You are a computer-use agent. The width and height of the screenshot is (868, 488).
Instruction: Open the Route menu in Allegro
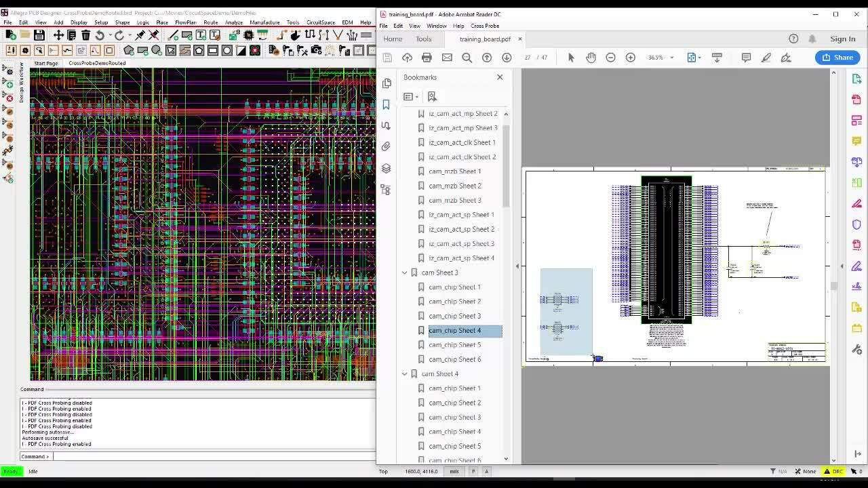211,22
